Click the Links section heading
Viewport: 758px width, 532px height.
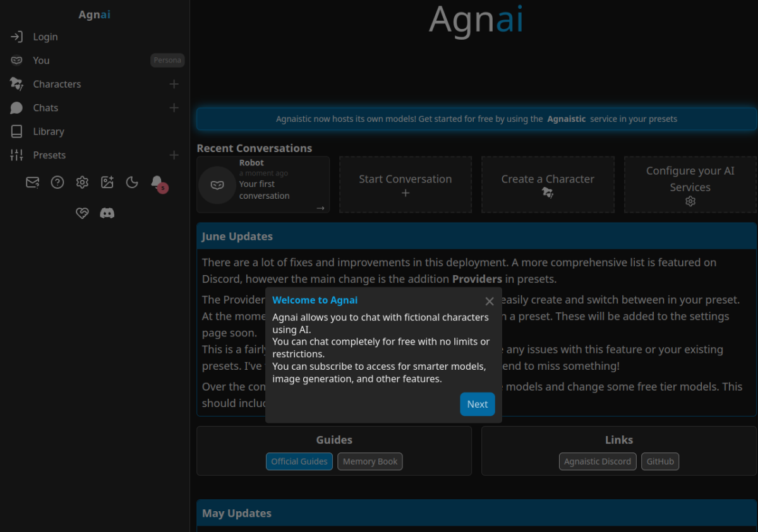tap(619, 440)
